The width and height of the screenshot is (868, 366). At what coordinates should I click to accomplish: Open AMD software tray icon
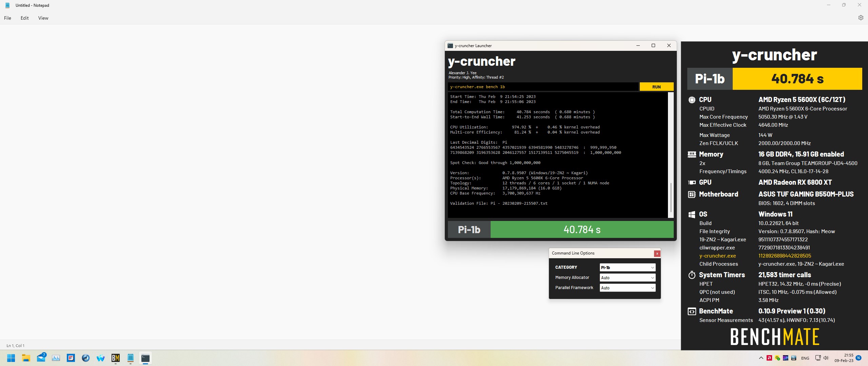click(769, 358)
